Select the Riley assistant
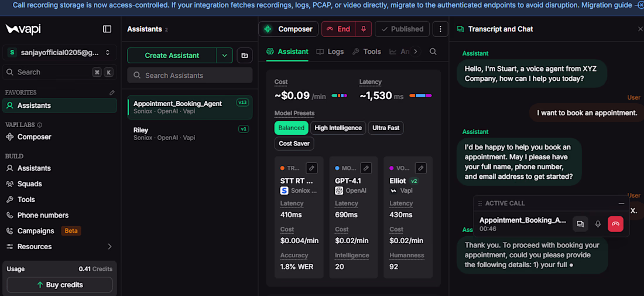This screenshot has width=644, height=296. tap(190, 134)
